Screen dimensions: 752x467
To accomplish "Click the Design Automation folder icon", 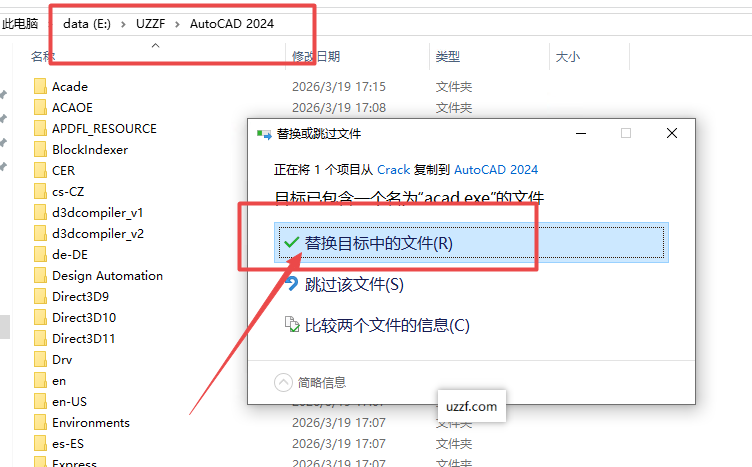I will point(40,276).
